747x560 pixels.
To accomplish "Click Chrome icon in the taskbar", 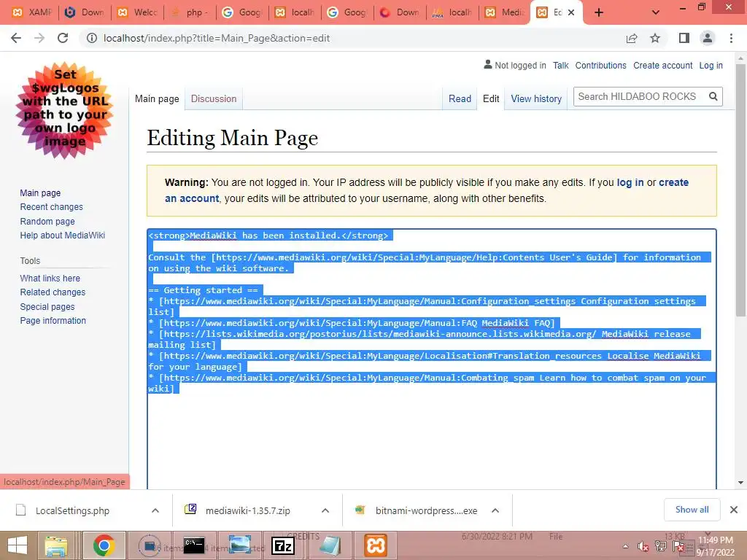I will (x=104, y=545).
